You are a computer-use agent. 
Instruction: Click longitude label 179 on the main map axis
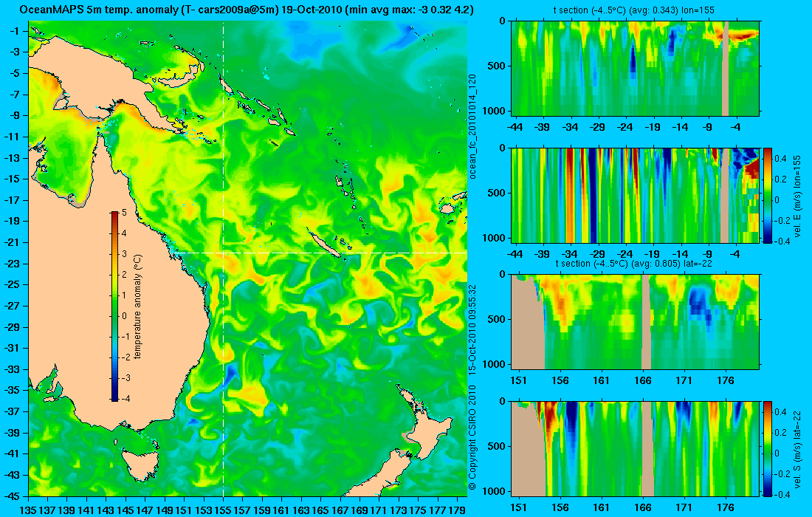457,510
